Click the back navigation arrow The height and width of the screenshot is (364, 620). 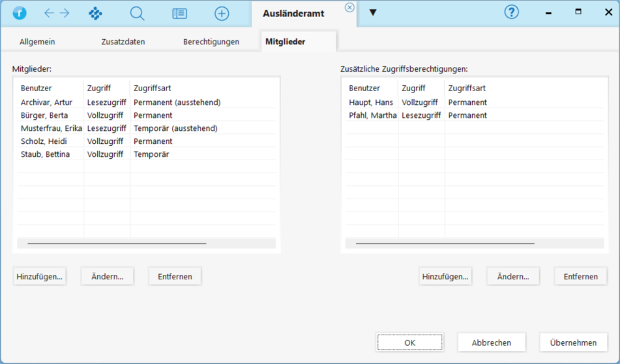(x=49, y=14)
